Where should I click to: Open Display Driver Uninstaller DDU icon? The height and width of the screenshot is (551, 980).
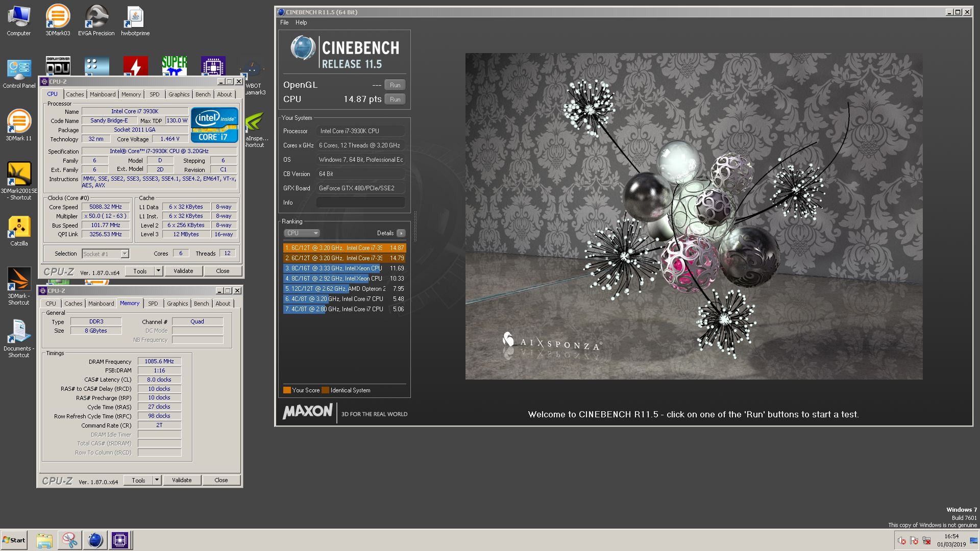tap(58, 66)
